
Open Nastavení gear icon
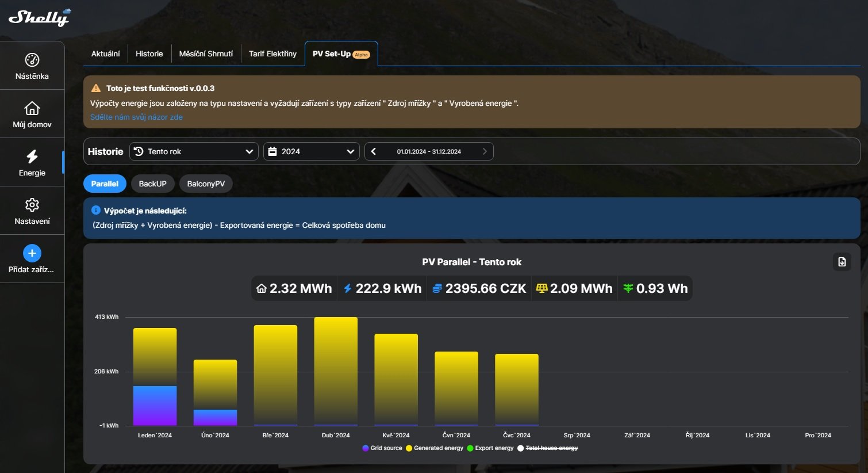[x=32, y=205]
